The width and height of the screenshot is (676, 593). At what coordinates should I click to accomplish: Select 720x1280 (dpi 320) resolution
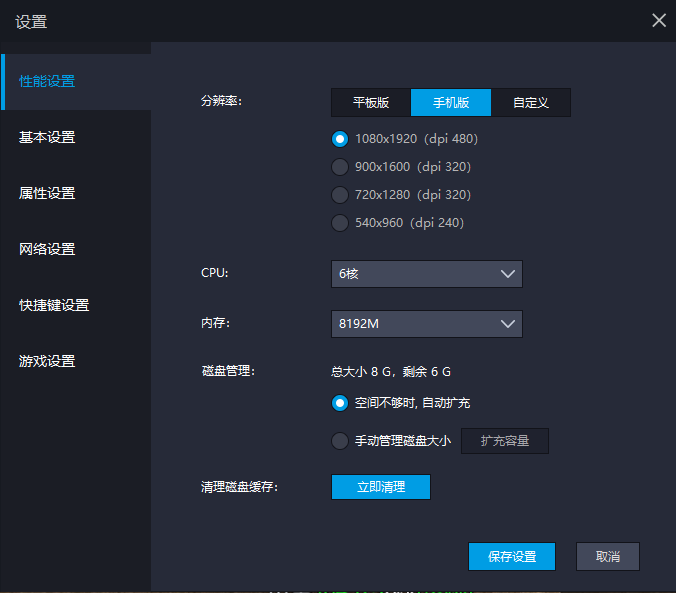[x=340, y=195]
